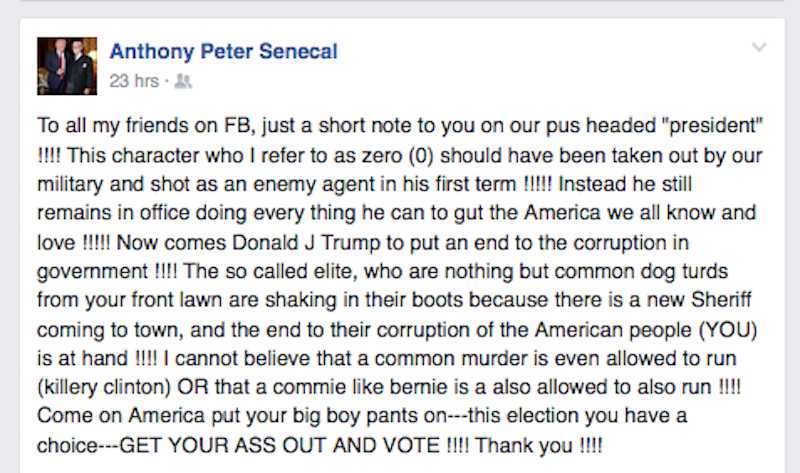The image size is (800, 473).
Task: Open the post options chevron menu
Action: click(759, 47)
